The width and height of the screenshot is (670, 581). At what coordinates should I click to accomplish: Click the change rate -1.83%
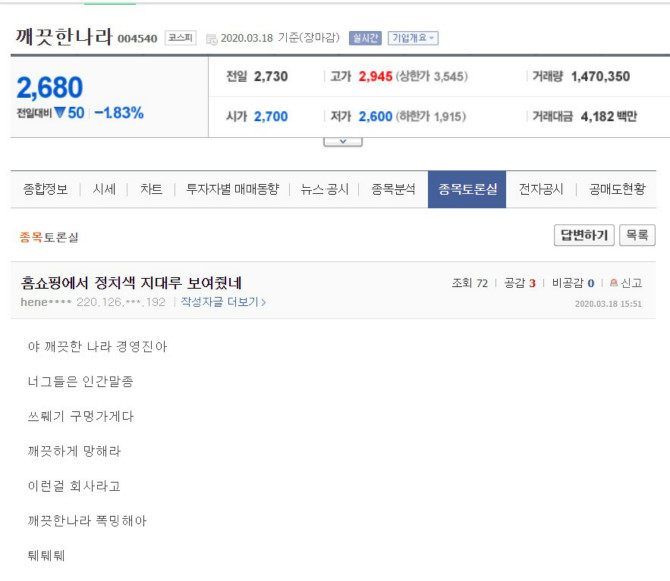119,113
